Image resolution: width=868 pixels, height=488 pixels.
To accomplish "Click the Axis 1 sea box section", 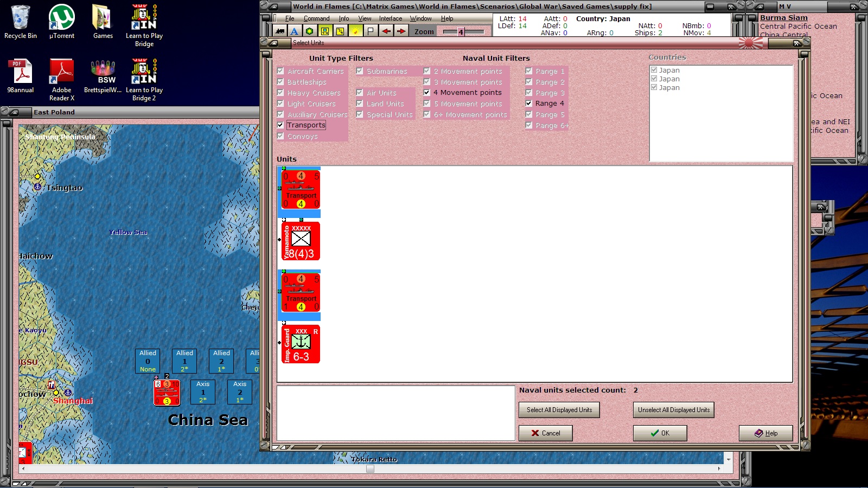I will click(203, 392).
